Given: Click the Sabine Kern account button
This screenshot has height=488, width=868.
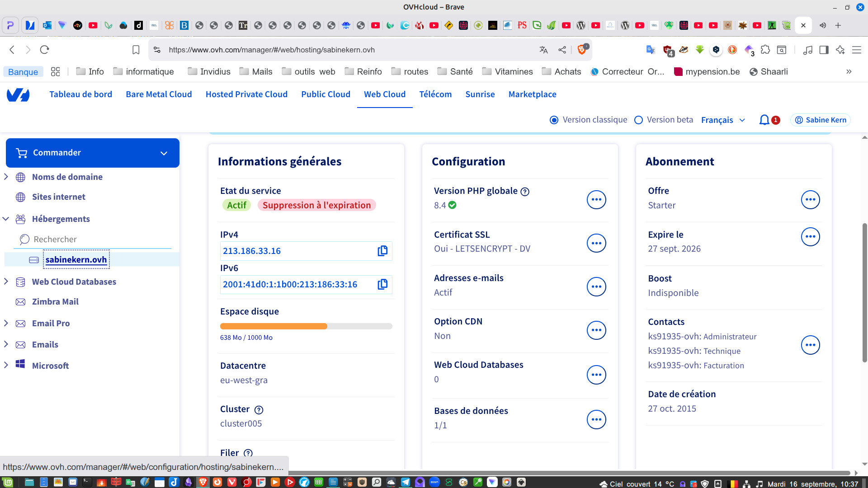Looking at the screenshot, I should [x=821, y=120].
